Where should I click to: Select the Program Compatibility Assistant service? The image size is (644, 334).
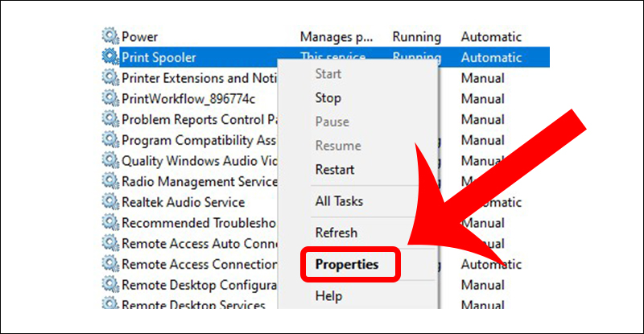click(199, 140)
